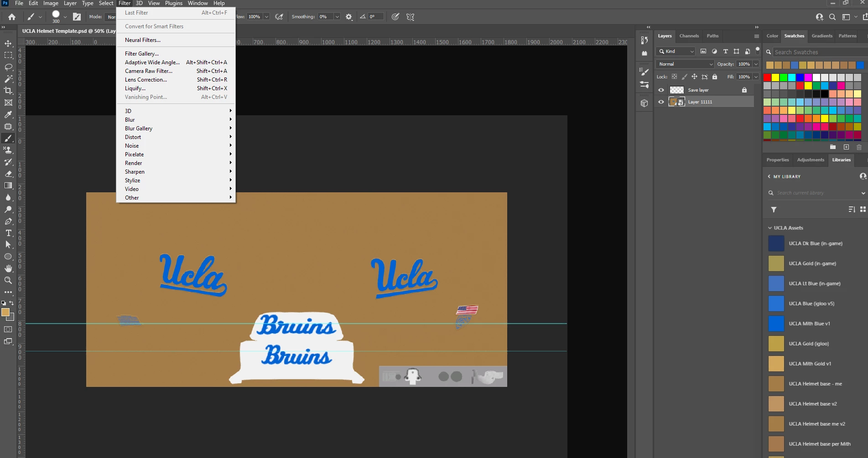
Task: Select the Dodge tool
Action: point(8,209)
